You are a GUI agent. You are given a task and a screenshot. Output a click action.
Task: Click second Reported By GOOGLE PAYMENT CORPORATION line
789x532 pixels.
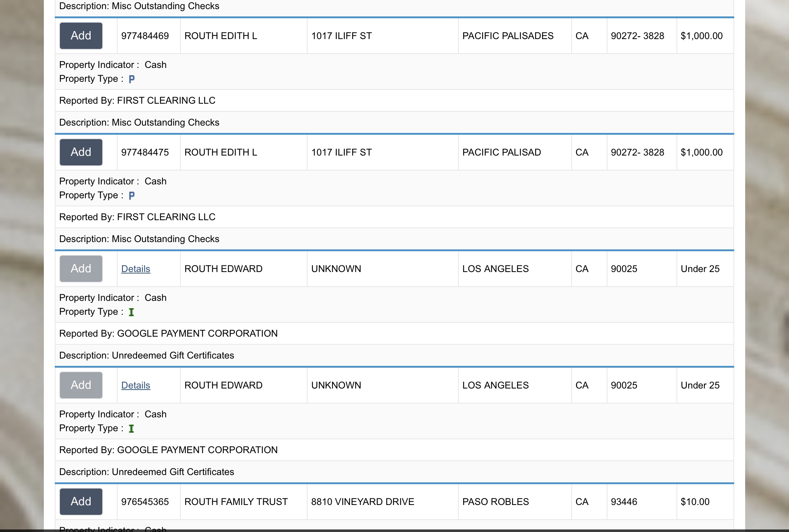[x=168, y=450]
